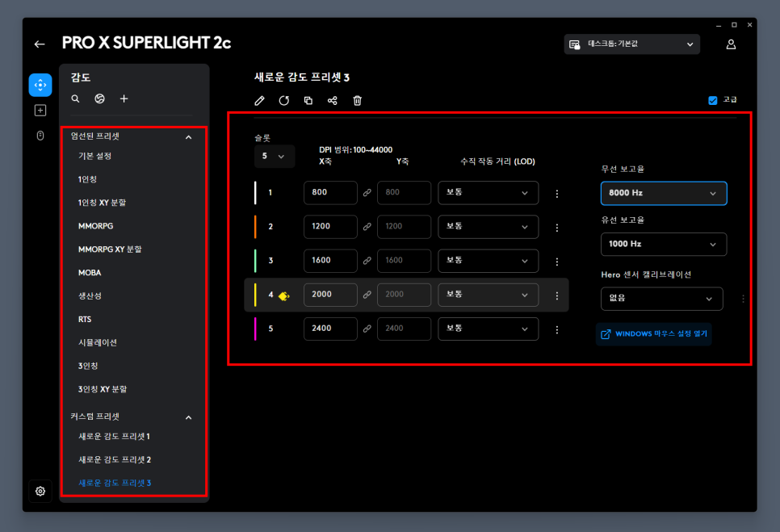Image resolution: width=780 pixels, height=532 pixels.
Task: Unlink X and Y axes for 2000 DPI row
Action: [x=367, y=295]
